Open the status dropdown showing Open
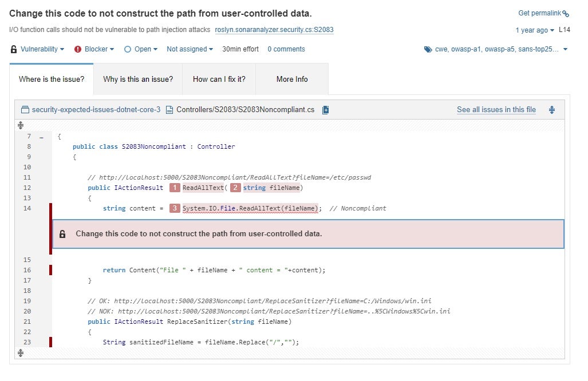The height and width of the screenshot is (381, 588). tap(142, 49)
